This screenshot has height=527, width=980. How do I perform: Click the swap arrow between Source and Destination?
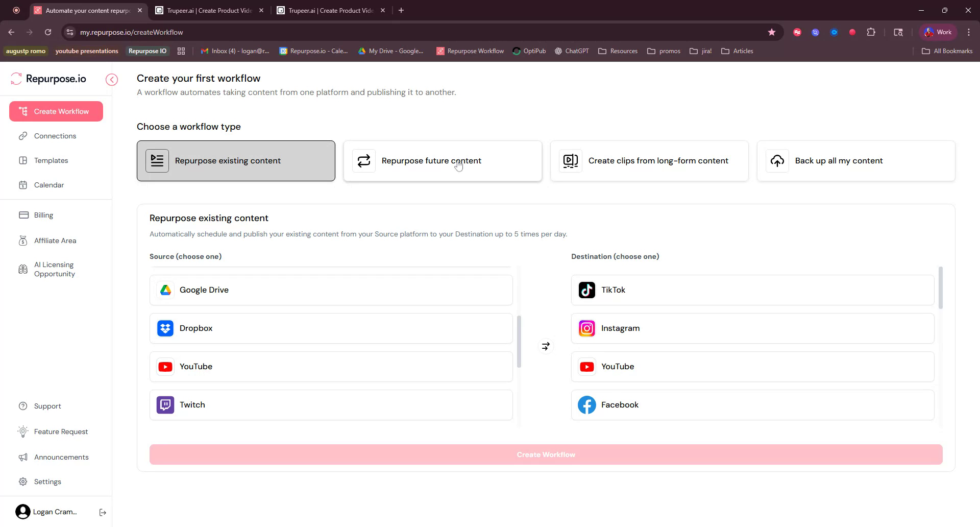(545, 346)
